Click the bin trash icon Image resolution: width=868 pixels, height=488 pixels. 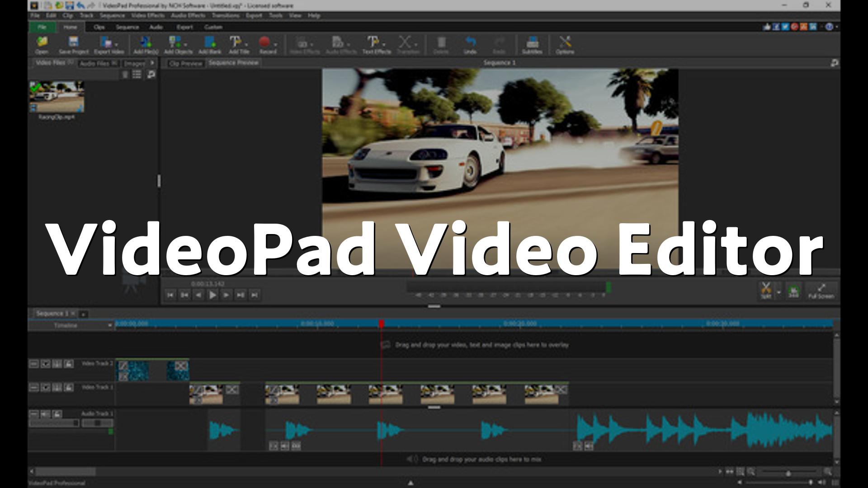coord(125,75)
